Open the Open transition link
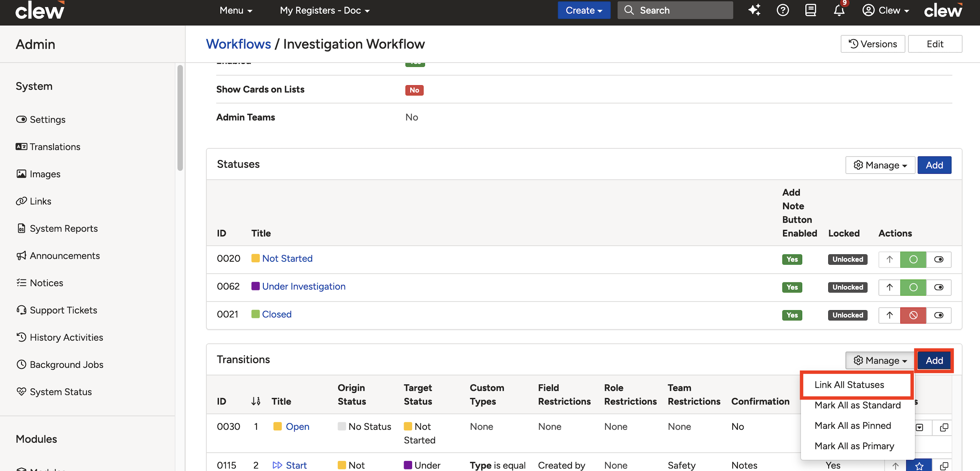Viewport: 980px width, 471px height. tap(298, 427)
